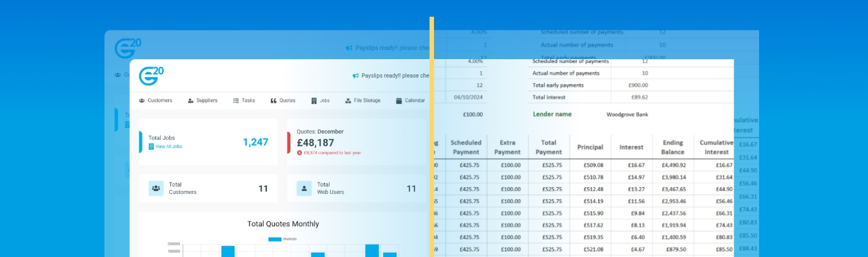868x257 pixels.
Task: Click the Total Quotes Monthly chart title
Action: 283,224
